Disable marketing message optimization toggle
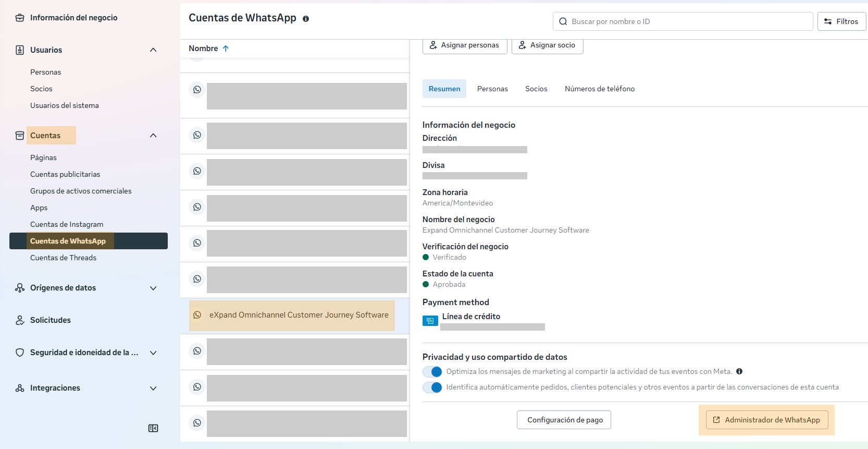 click(x=432, y=372)
